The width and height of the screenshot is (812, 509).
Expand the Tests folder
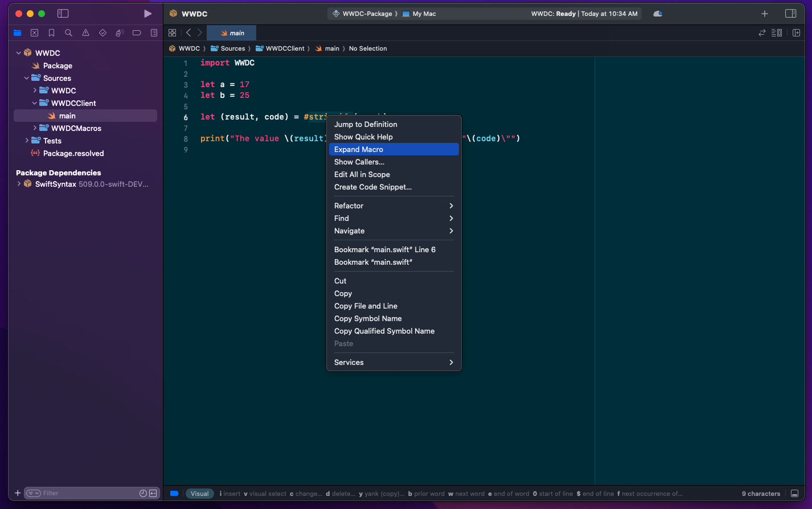tap(27, 141)
